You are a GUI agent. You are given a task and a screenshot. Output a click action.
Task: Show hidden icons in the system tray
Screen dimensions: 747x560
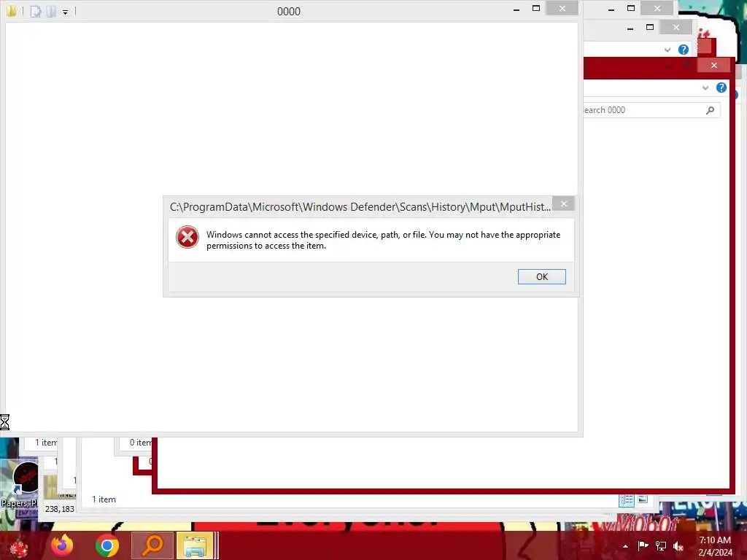(625, 547)
